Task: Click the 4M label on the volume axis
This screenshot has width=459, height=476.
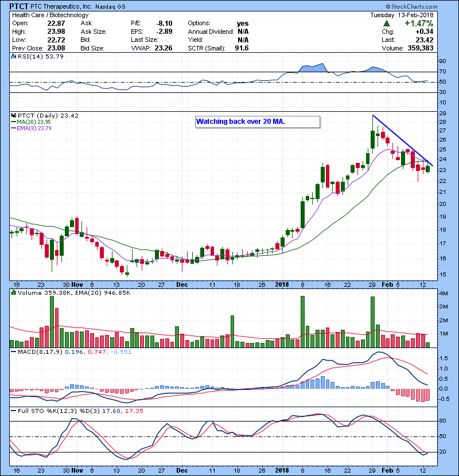Action: pos(444,294)
